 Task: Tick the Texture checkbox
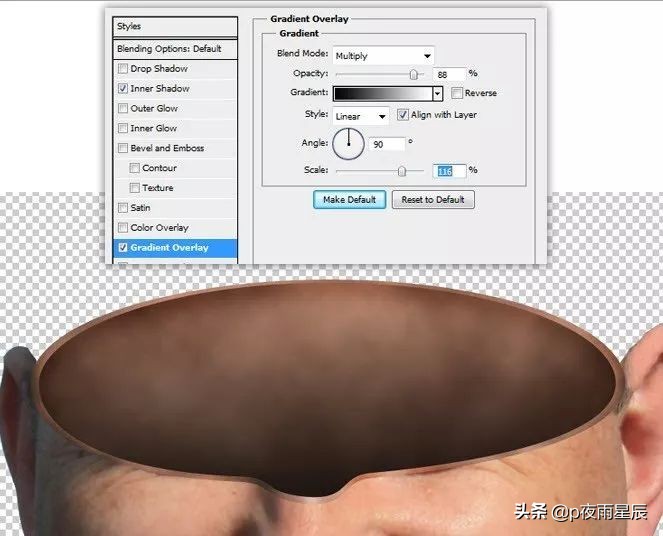coord(134,188)
